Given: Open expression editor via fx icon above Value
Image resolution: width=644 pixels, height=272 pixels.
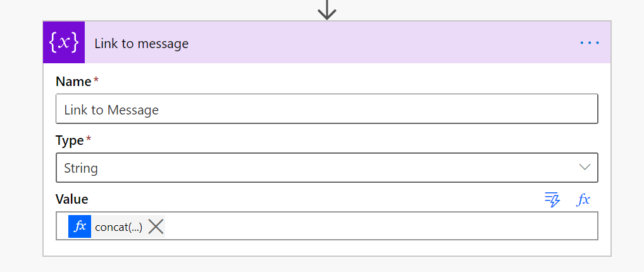Looking at the screenshot, I should [583, 200].
